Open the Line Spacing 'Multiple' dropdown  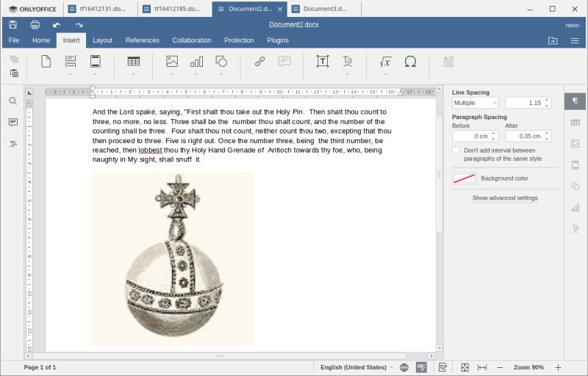(x=475, y=103)
